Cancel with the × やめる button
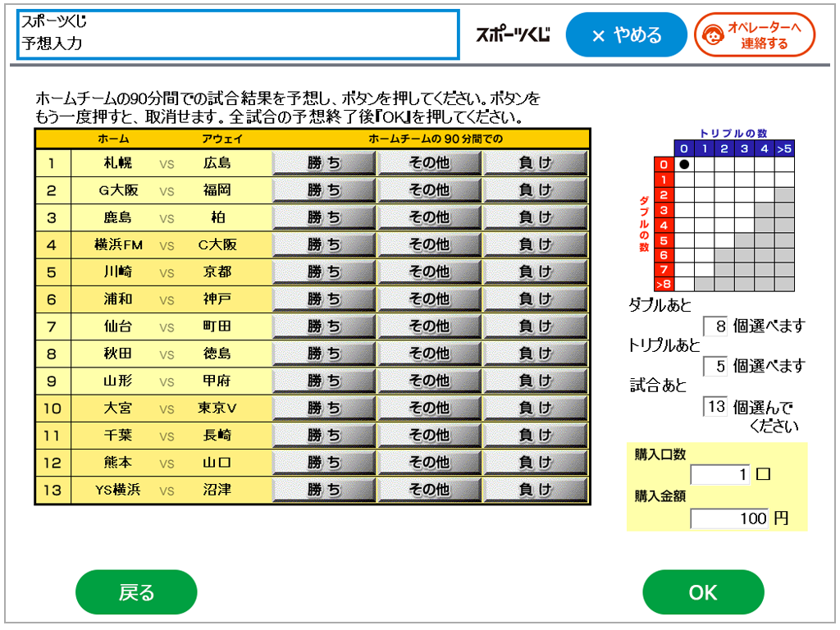Image resolution: width=840 pixels, height=630 pixels. (x=626, y=35)
